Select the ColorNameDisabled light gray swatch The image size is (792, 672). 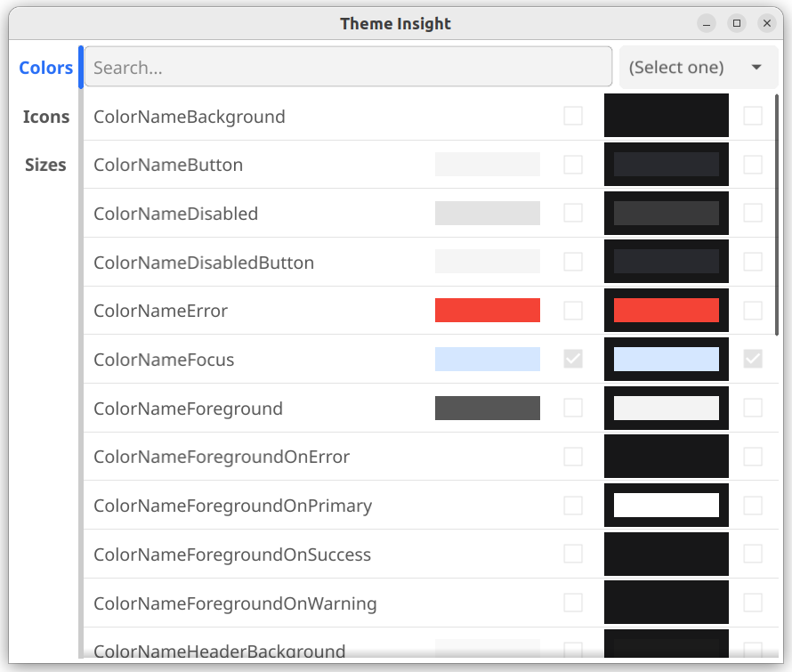[488, 214]
